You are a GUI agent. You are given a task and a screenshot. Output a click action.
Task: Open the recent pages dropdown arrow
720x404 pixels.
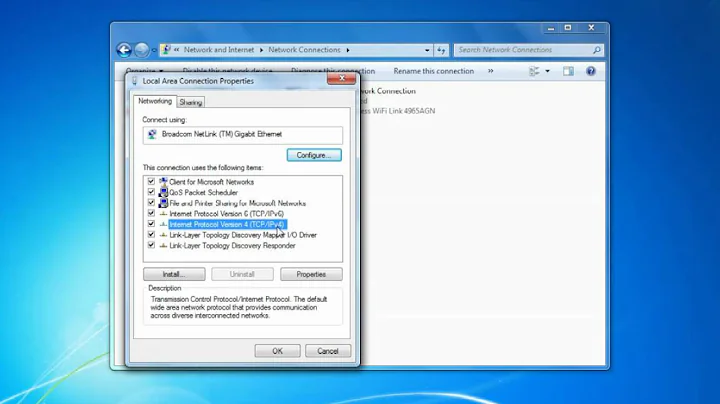(x=154, y=50)
